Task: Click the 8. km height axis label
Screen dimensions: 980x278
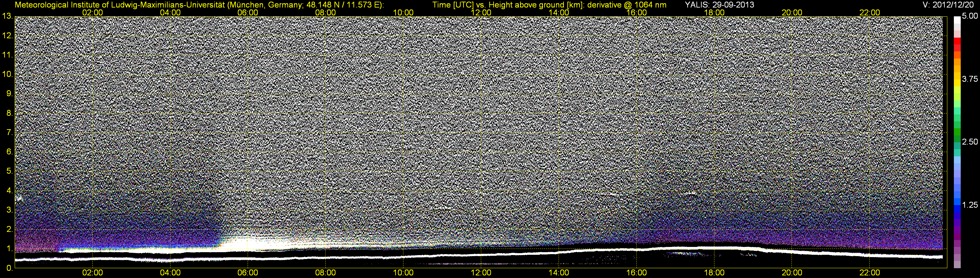Action: (x=9, y=113)
